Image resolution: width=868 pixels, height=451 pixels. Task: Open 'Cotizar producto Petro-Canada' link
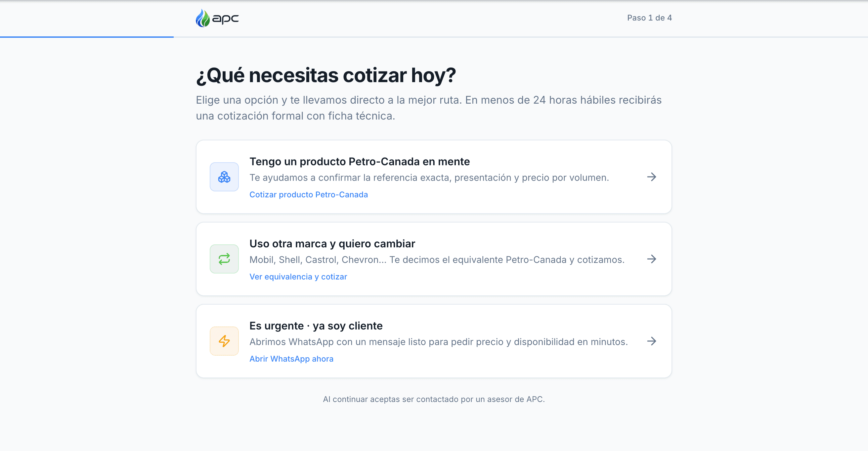pyautogui.click(x=308, y=195)
